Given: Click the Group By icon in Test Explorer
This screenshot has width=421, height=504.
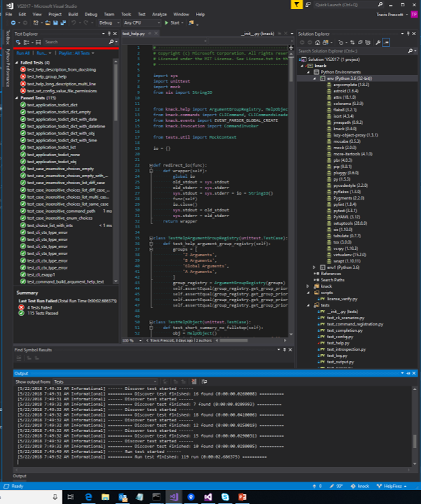Looking at the screenshot, I should point(27,42).
